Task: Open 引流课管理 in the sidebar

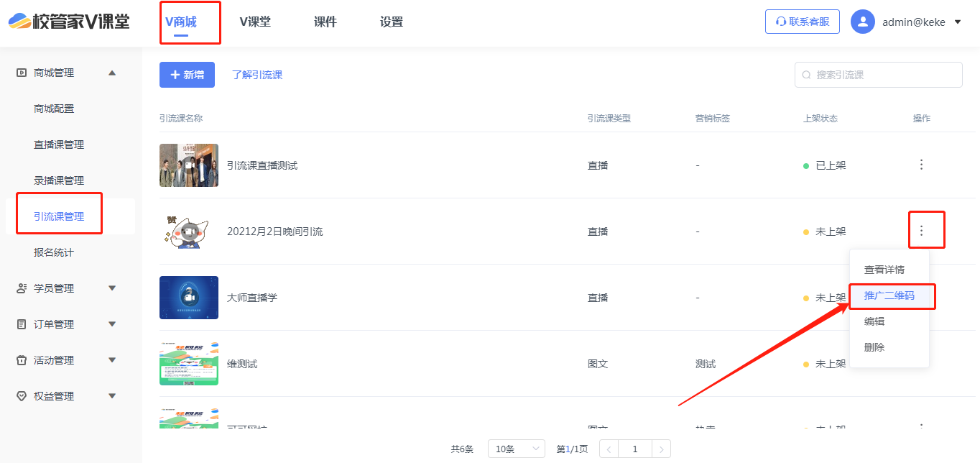Action: (59, 216)
